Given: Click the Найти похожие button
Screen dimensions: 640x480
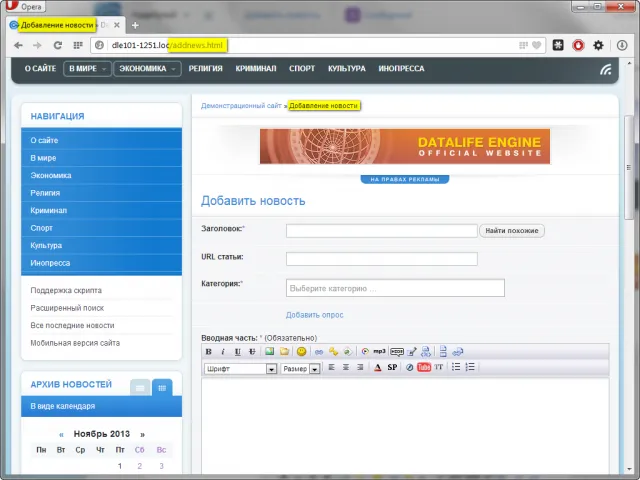Looking at the screenshot, I should point(512,231).
